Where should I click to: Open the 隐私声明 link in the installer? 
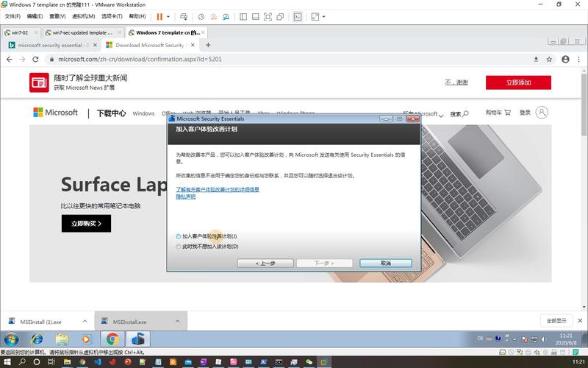[x=186, y=197]
